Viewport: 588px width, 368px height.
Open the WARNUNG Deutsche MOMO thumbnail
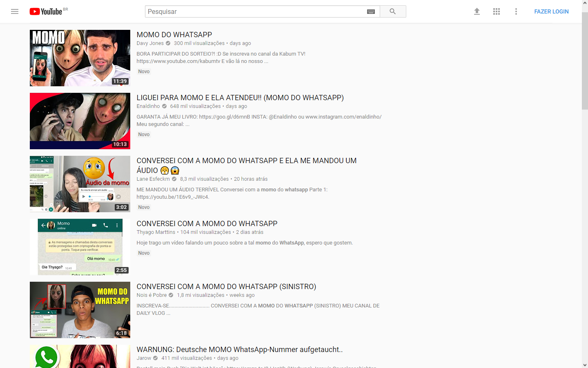point(80,356)
